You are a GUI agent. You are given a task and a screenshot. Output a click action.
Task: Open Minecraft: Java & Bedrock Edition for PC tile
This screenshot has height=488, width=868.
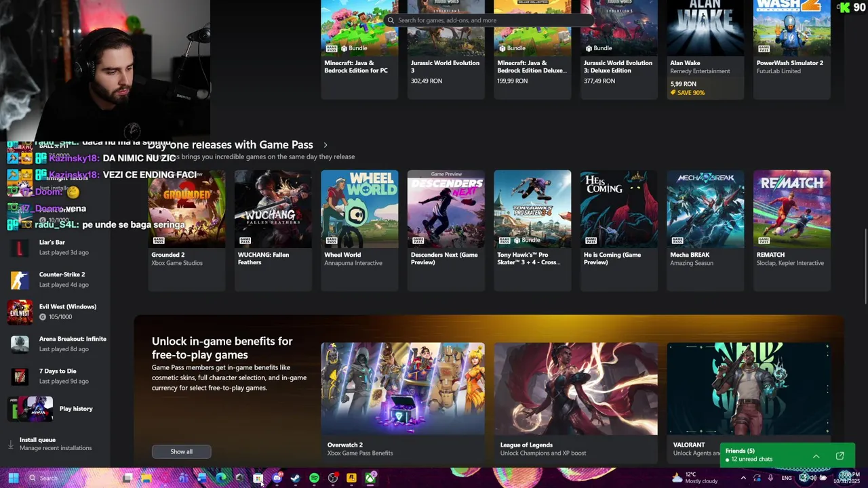click(x=359, y=49)
